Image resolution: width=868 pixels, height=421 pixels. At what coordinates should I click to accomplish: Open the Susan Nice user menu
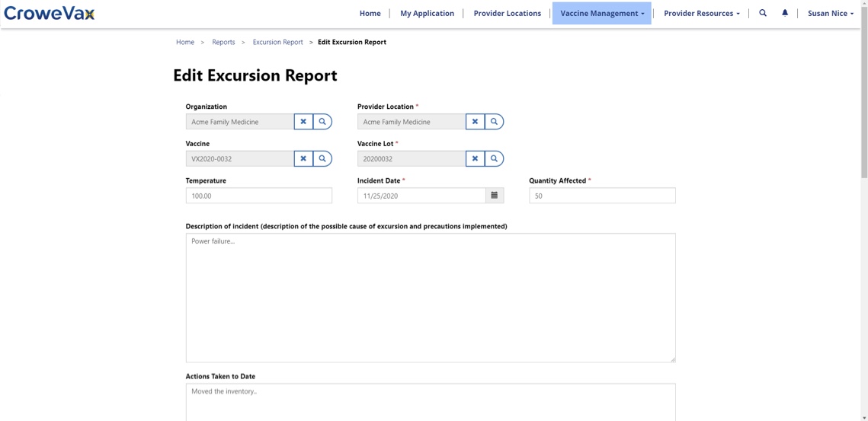point(831,13)
